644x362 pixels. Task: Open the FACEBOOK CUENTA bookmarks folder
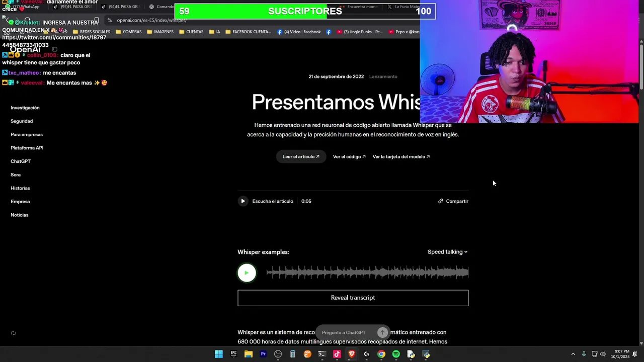(248, 32)
